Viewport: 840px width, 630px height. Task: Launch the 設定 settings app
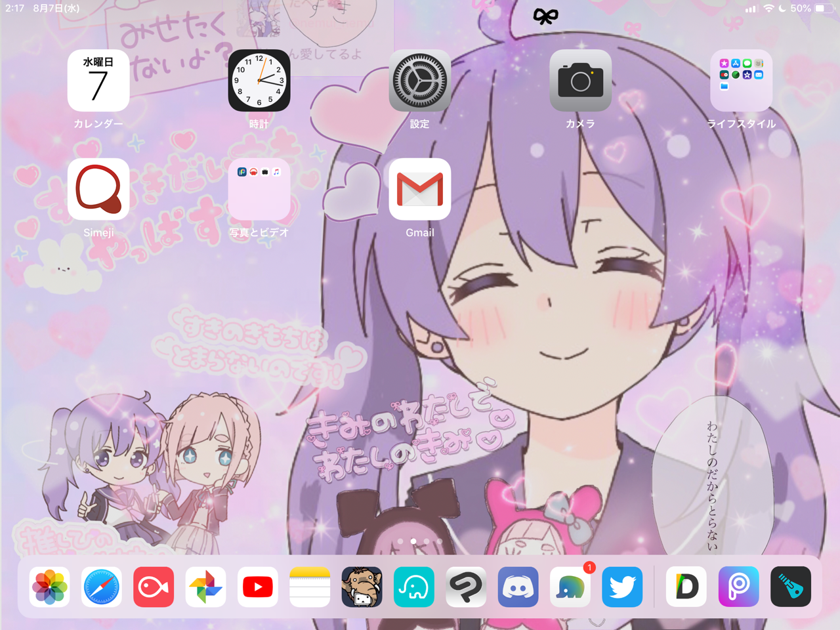coord(420,80)
